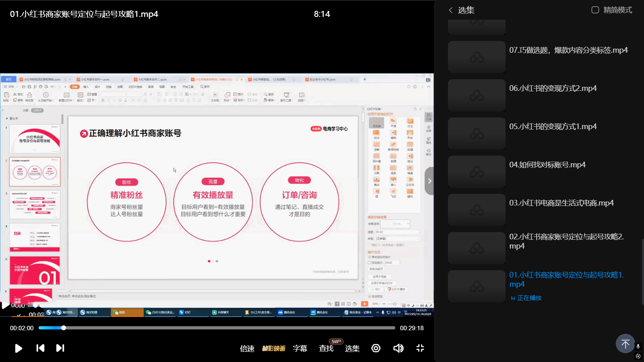Screen dimensions: 644x362
Task: Click the video progress bar handle
Action: (64, 328)
